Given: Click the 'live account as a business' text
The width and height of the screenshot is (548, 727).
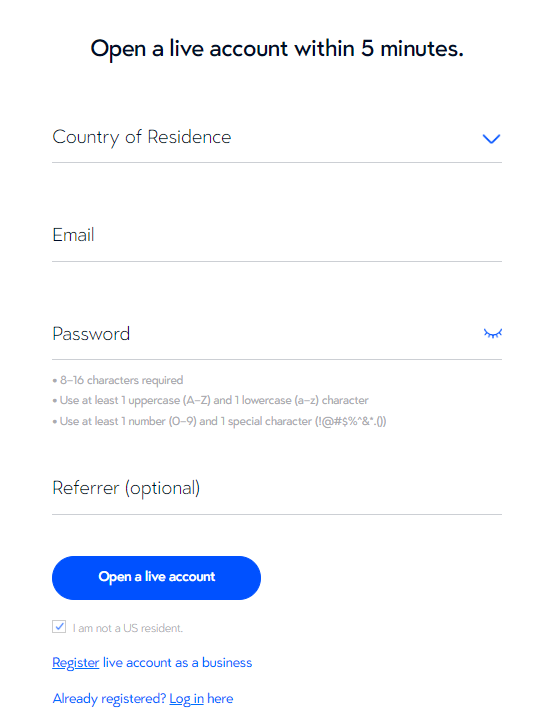Looking at the screenshot, I should tap(178, 663).
